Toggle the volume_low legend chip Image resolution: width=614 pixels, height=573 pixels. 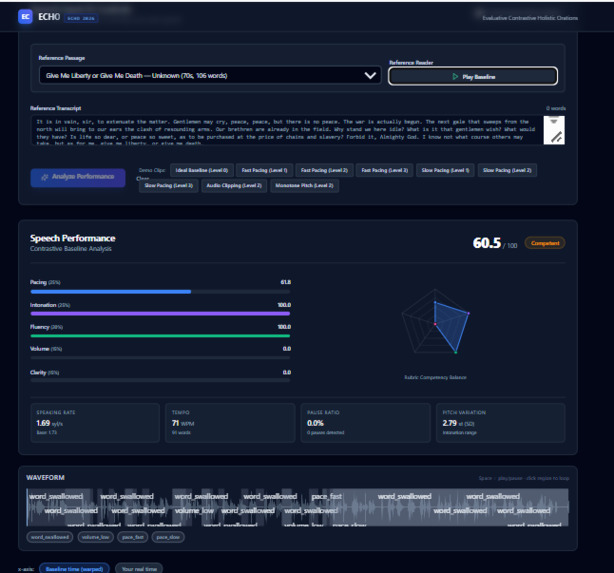tap(96, 537)
